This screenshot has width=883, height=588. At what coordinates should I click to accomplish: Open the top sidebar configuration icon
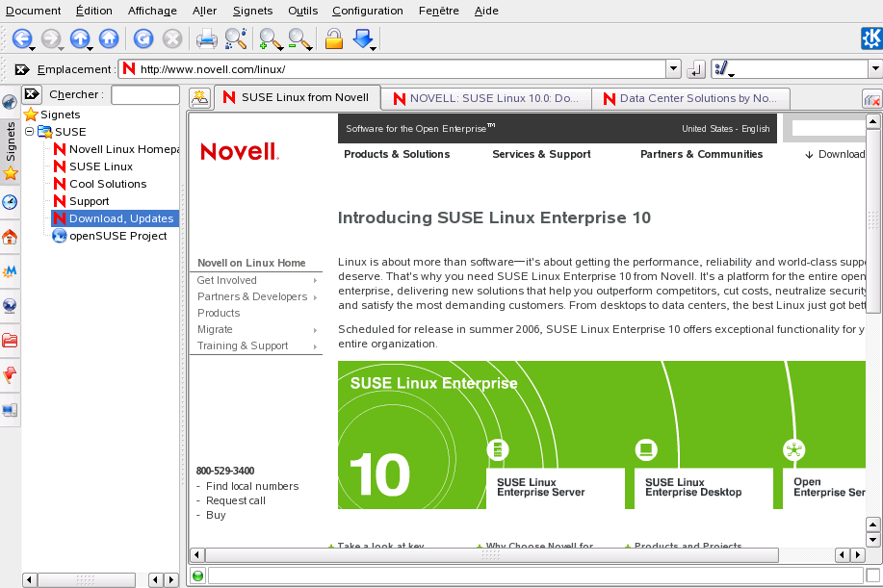[x=10, y=102]
